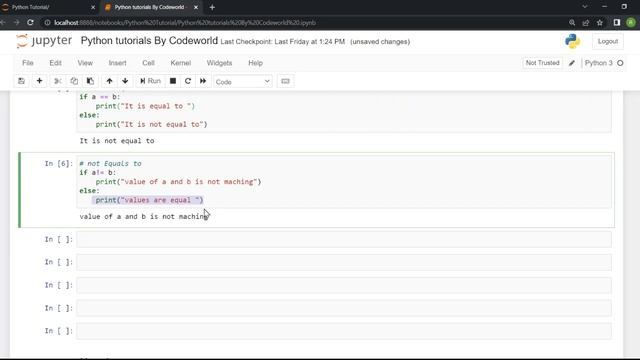Click the highlighted print("values are equal ") line
This screenshot has width=640, height=360.
point(149,200)
